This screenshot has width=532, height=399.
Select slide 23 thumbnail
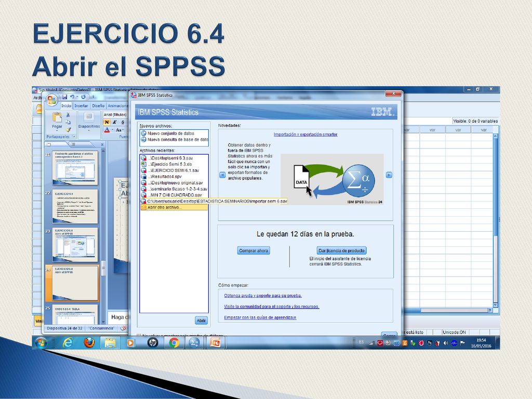(x=75, y=245)
